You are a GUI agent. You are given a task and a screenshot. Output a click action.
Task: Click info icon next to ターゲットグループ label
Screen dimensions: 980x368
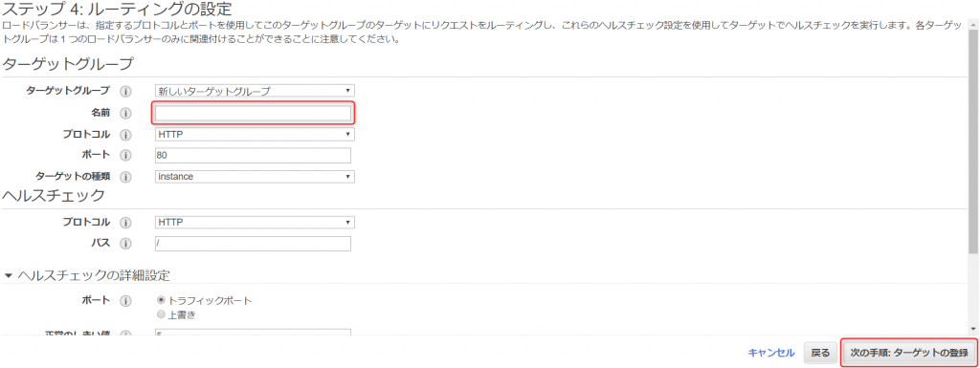[125, 92]
